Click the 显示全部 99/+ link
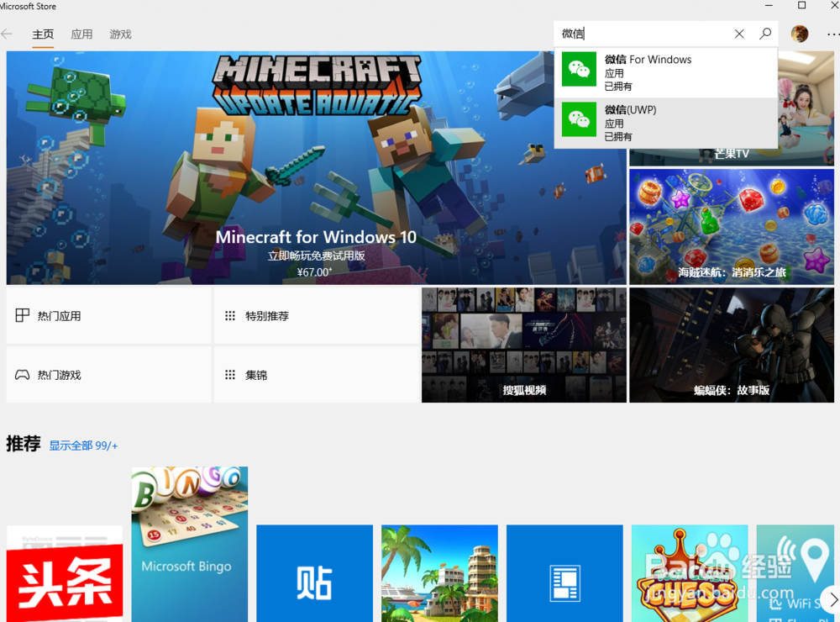The image size is (840, 622). [x=83, y=445]
